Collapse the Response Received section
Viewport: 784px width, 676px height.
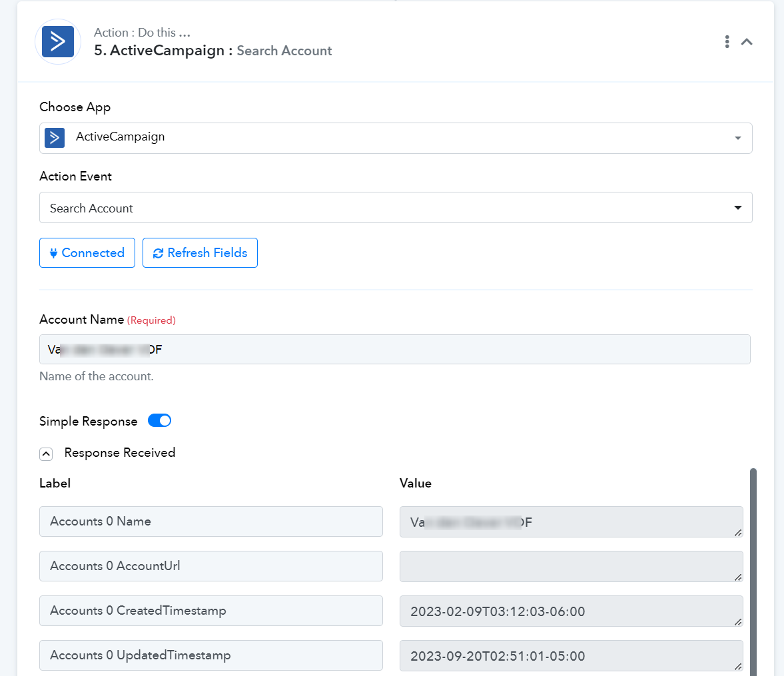point(46,454)
